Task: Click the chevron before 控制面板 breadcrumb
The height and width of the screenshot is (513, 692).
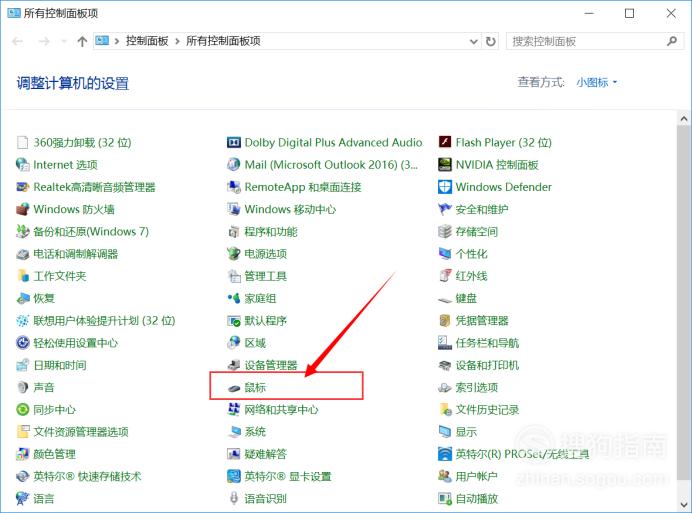Action: tap(117, 41)
